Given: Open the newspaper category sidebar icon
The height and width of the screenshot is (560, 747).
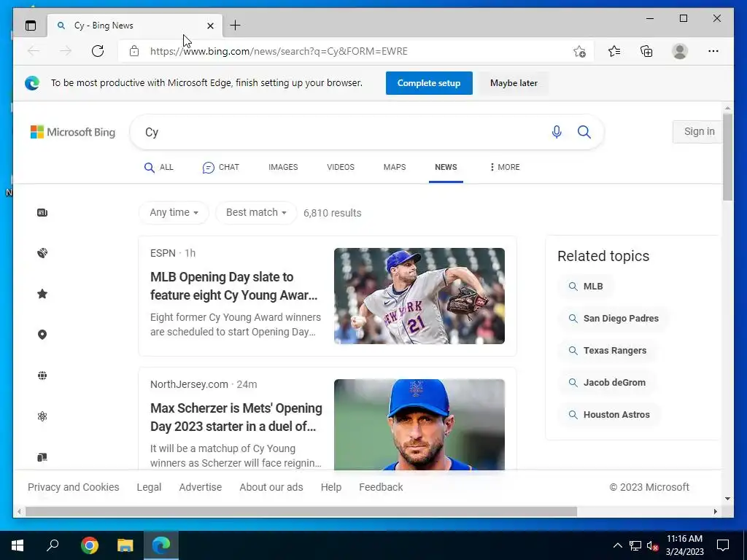Looking at the screenshot, I should click(42, 212).
